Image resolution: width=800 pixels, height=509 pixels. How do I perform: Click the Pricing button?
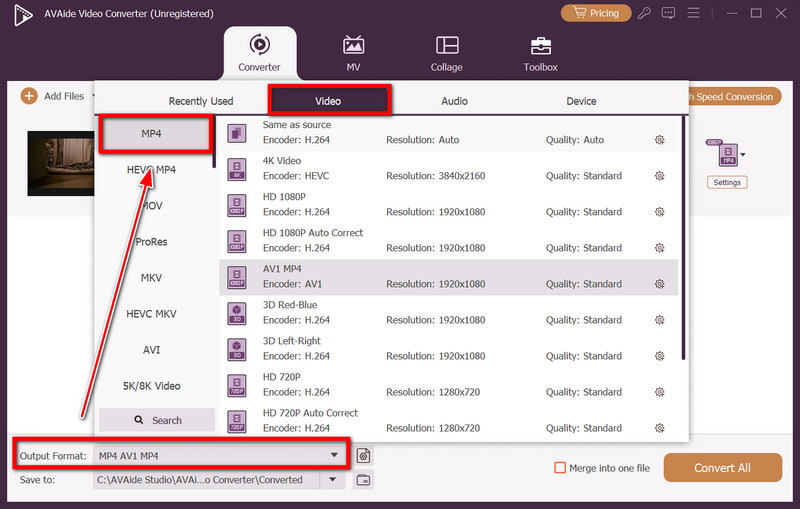[x=596, y=13]
